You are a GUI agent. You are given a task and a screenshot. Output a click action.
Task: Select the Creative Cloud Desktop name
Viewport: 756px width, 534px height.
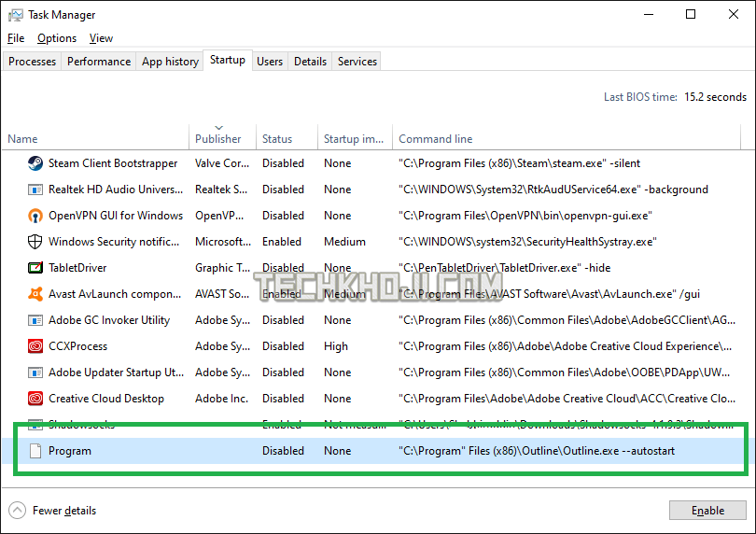106,399
